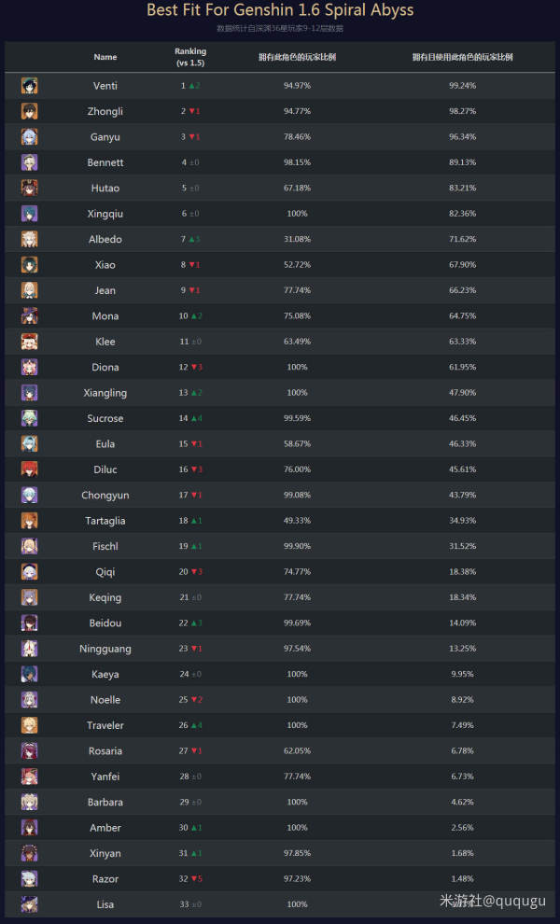Click Venti's 99.24% usage rate value

[462, 86]
